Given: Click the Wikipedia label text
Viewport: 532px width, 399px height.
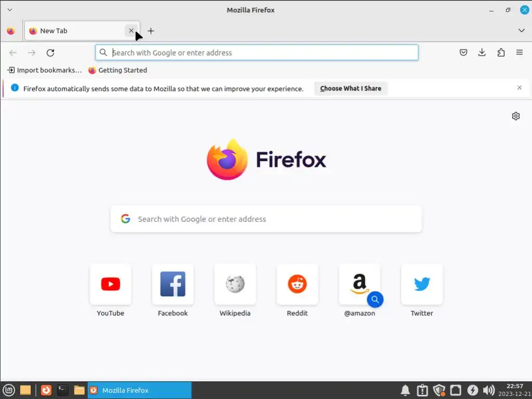Looking at the screenshot, I should [235, 313].
